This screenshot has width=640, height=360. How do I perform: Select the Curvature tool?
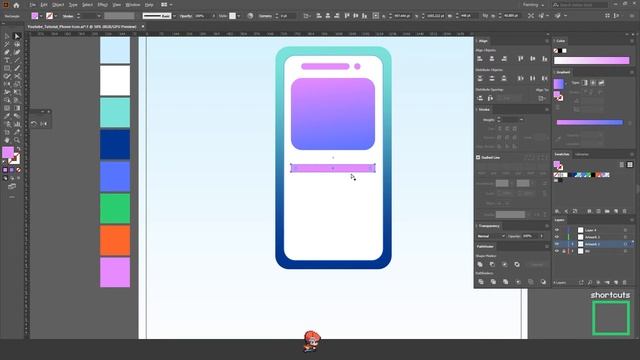coord(17,52)
